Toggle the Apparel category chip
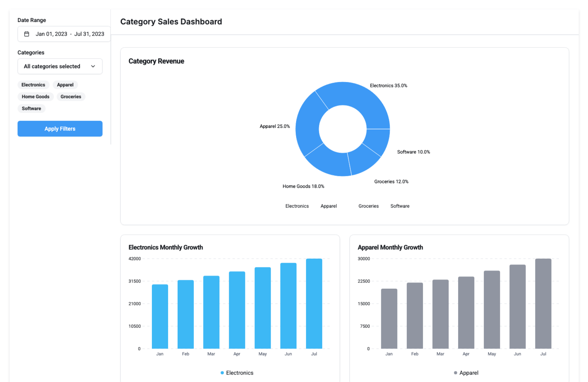 pos(65,85)
